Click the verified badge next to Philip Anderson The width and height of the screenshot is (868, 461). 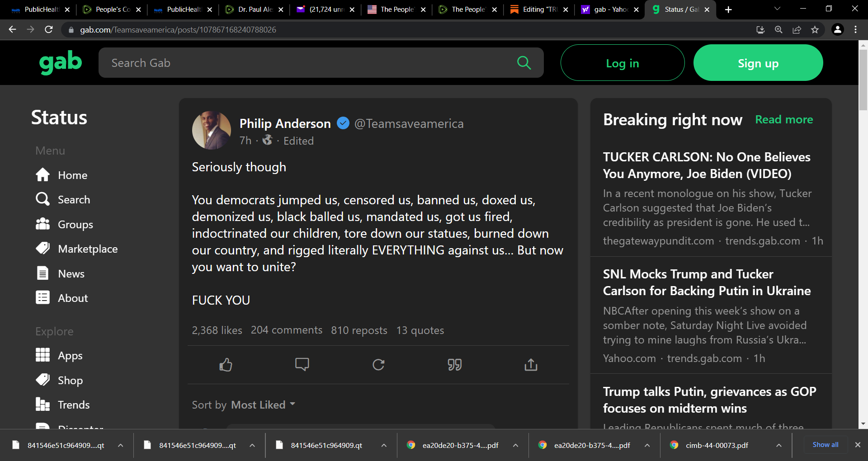[x=343, y=123]
